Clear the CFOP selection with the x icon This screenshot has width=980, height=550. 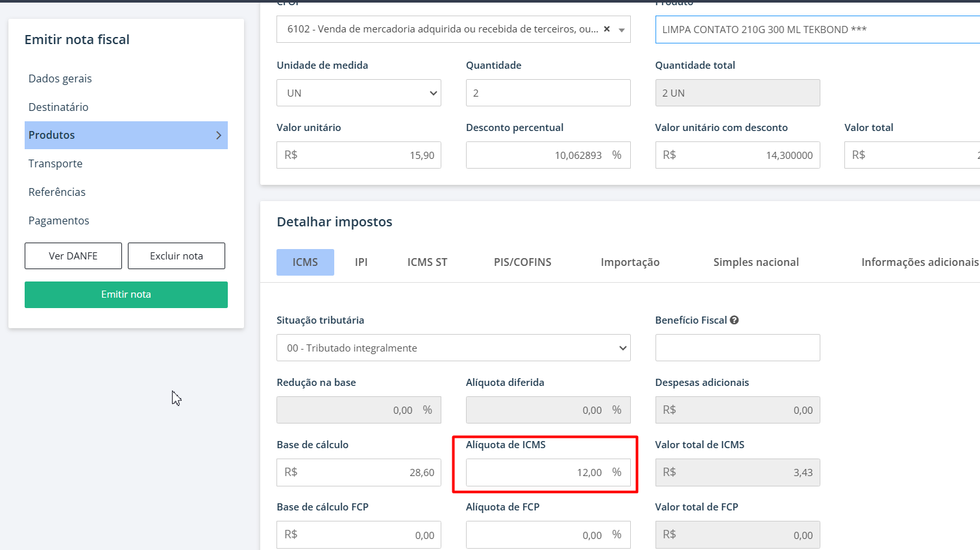607,29
